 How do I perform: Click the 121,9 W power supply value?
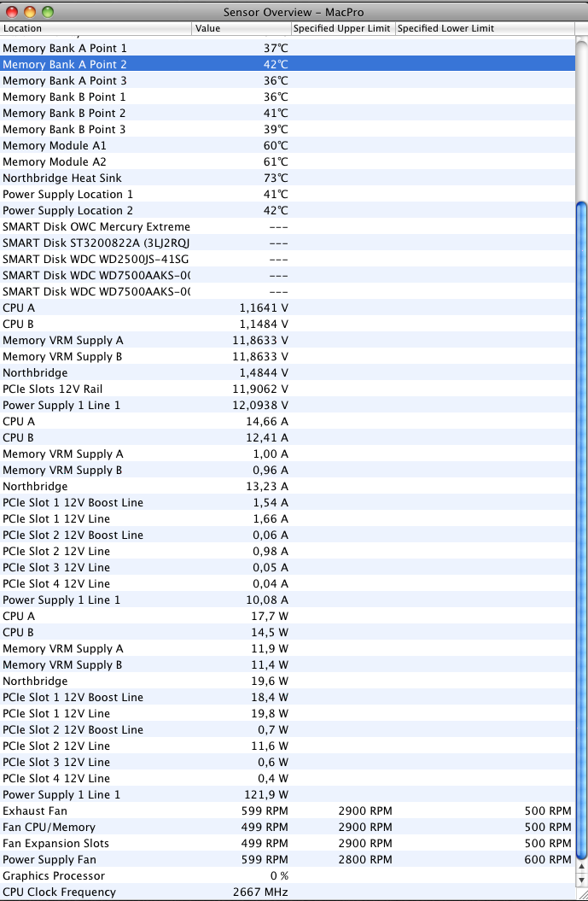coord(266,795)
